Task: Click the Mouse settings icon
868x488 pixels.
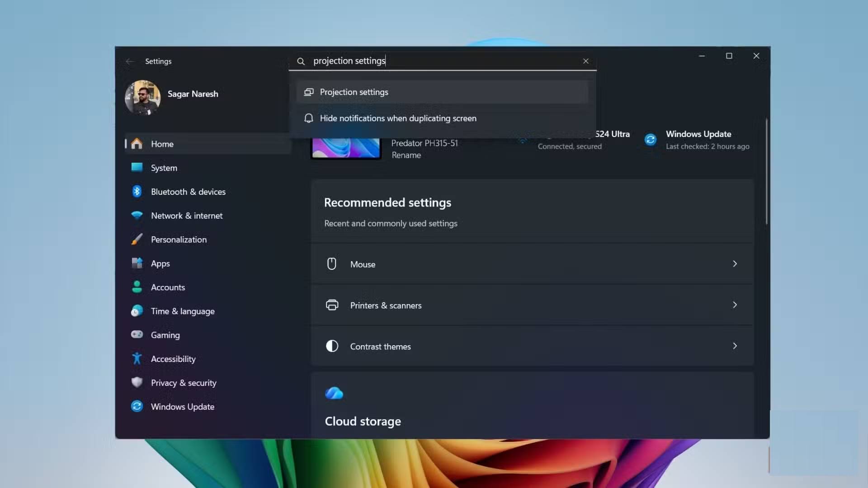Action: pos(332,264)
